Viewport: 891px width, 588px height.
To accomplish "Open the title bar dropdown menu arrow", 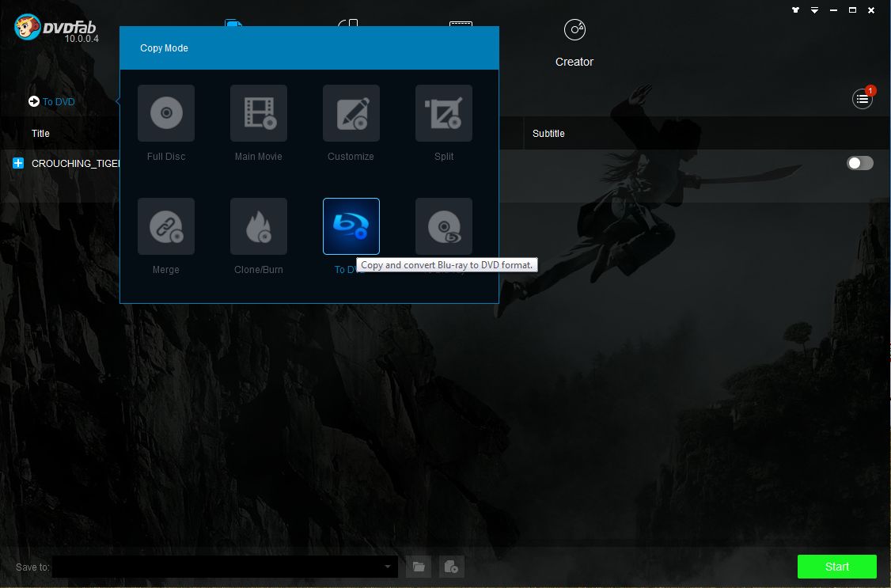I will [x=814, y=10].
